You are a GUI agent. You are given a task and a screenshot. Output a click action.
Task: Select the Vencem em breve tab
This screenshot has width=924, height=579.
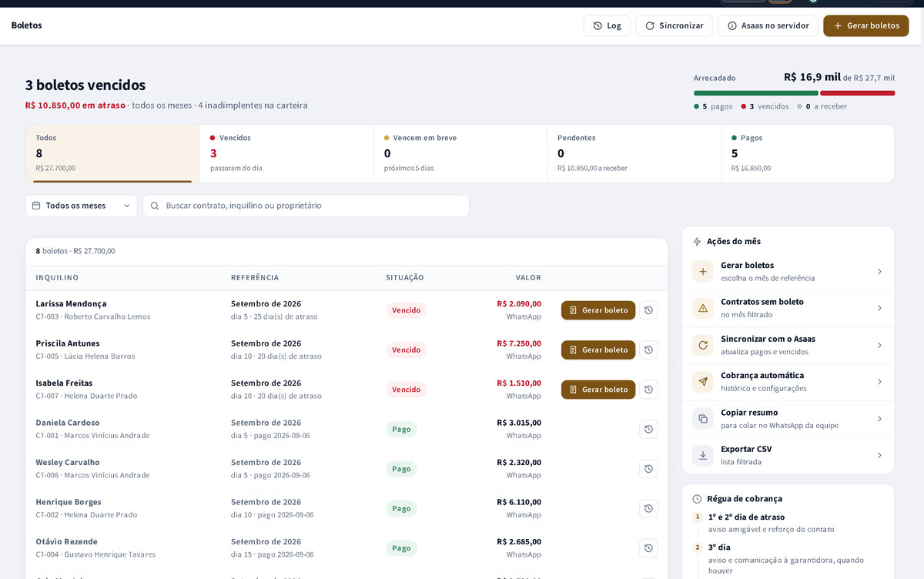coord(460,153)
